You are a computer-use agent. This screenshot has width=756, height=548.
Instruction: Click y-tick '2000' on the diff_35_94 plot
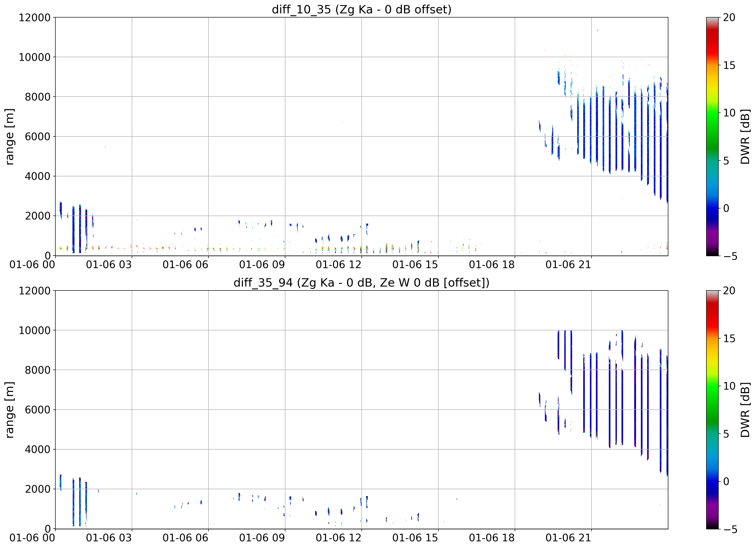(x=38, y=489)
